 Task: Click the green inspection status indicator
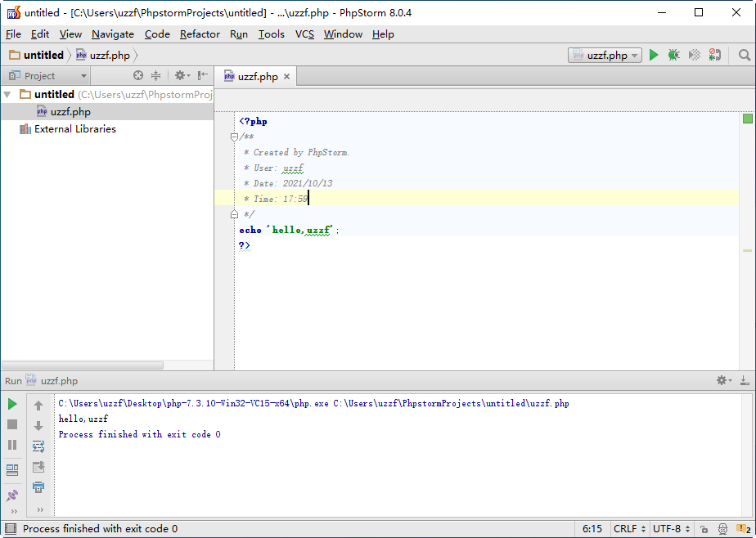tap(747, 119)
